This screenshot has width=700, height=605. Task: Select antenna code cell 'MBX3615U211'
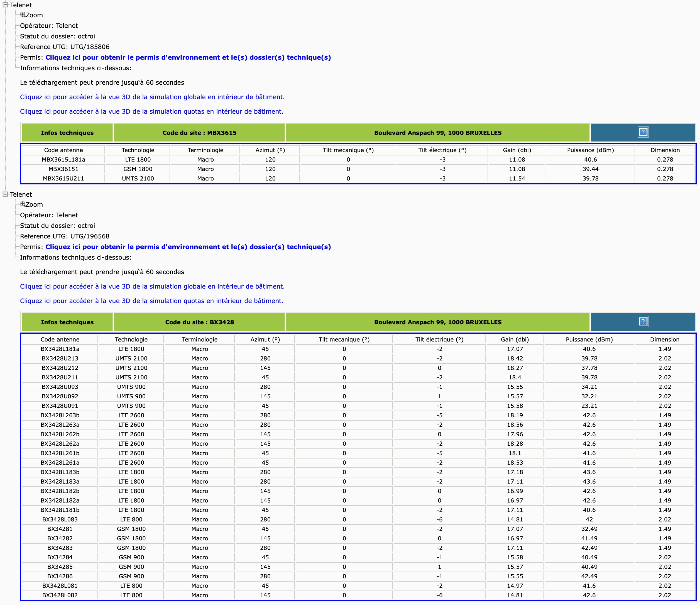[x=63, y=179]
